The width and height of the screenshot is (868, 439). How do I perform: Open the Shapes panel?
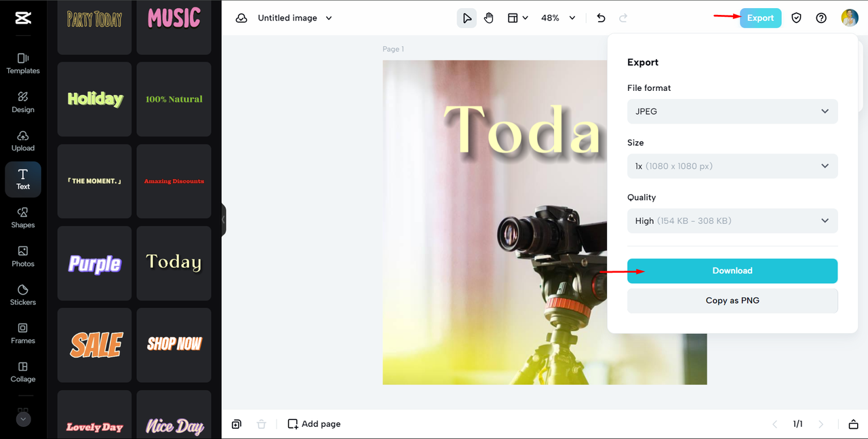tap(23, 217)
